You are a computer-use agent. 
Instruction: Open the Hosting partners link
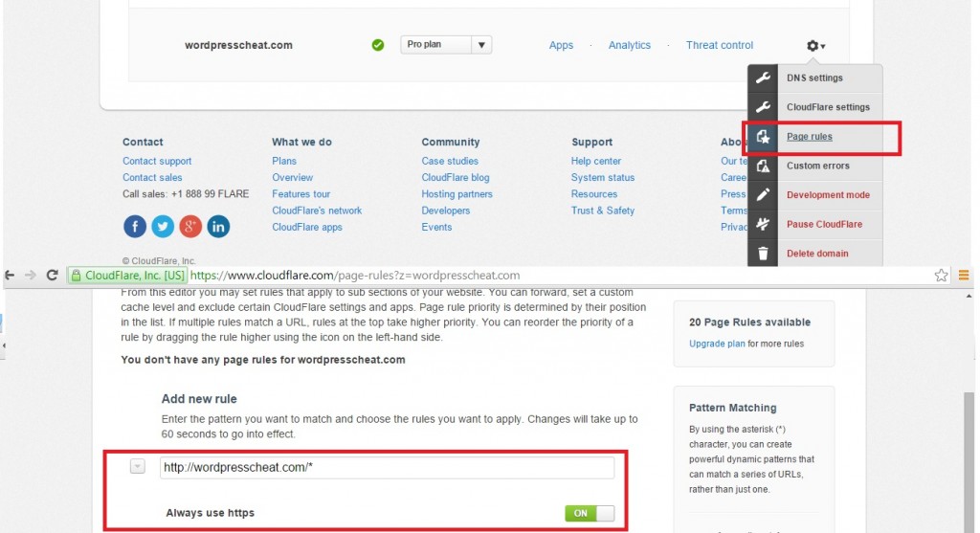(x=457, y=194)
